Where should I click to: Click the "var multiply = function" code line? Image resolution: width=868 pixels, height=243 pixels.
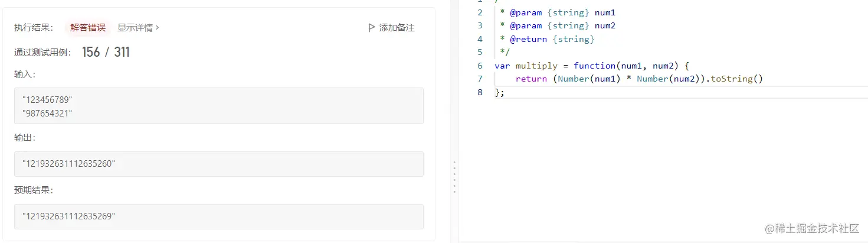[592, 66]
